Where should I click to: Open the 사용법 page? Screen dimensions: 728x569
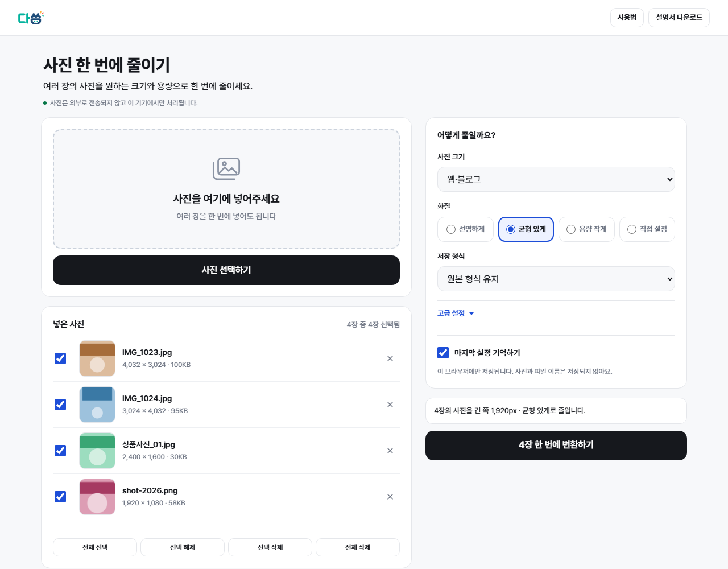pos(627,18)
